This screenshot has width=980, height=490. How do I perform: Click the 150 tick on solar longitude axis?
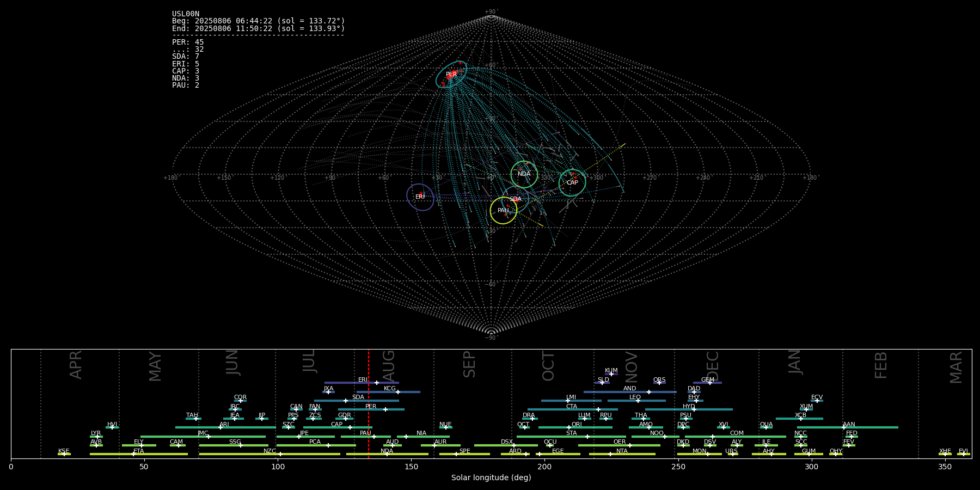(411, 467)
